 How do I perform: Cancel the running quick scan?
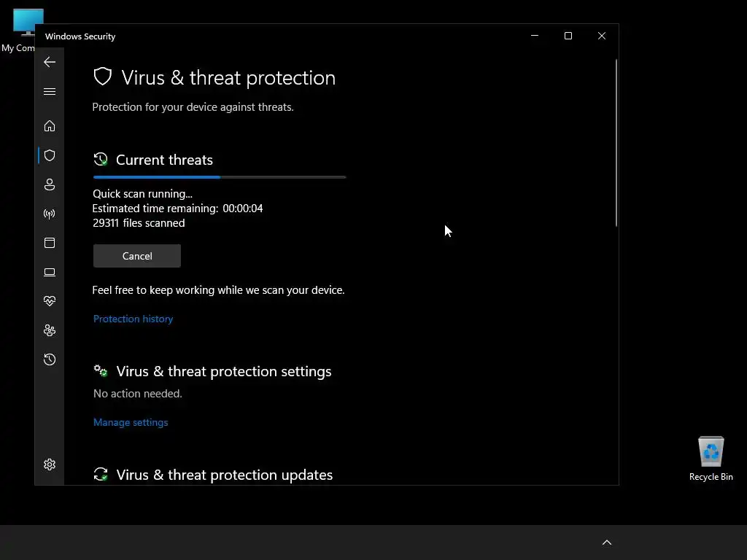pyautogui.click(x=137, y=256)
